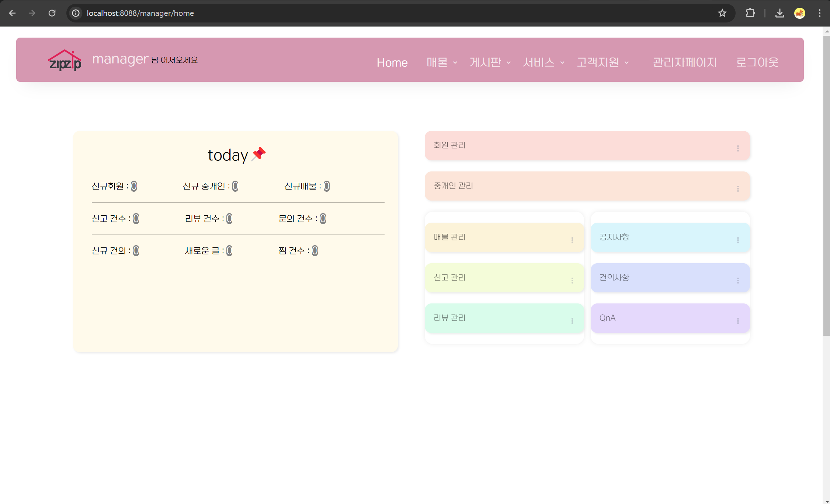Reload the page with refresh icon
The height and width of the screenshot is (504, 830).
click(x=52, y=13)
